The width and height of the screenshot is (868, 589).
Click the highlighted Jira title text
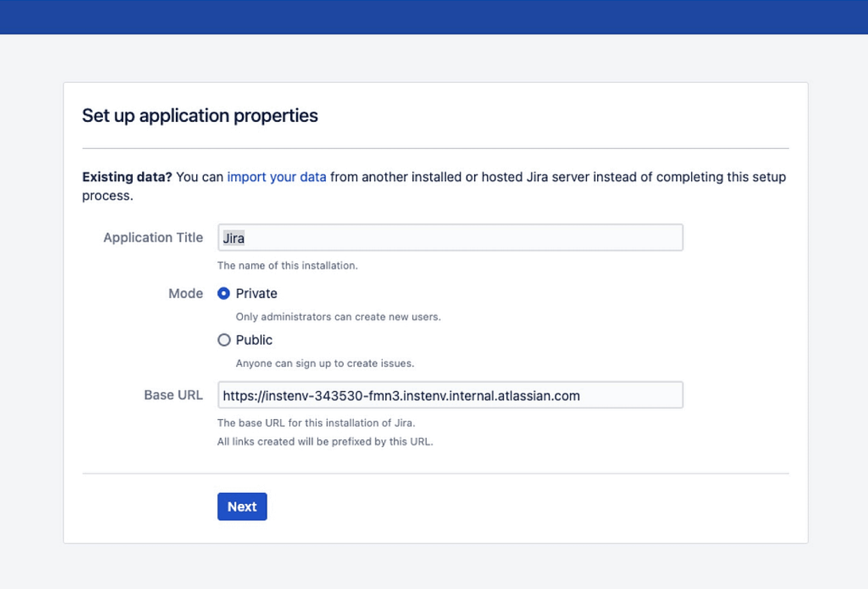[x=233, y=238]
